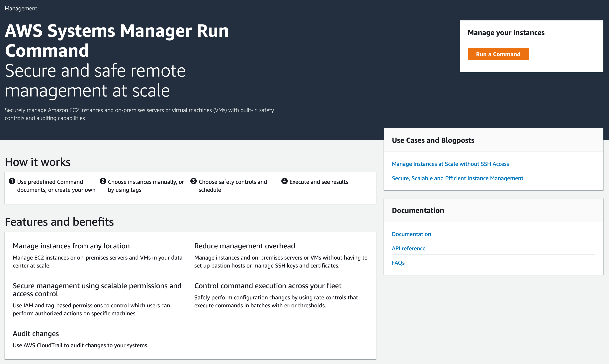Click the Management breadcrumb
Image resolution: width=609 pixels, height=364 pixels.
point(21,8)
